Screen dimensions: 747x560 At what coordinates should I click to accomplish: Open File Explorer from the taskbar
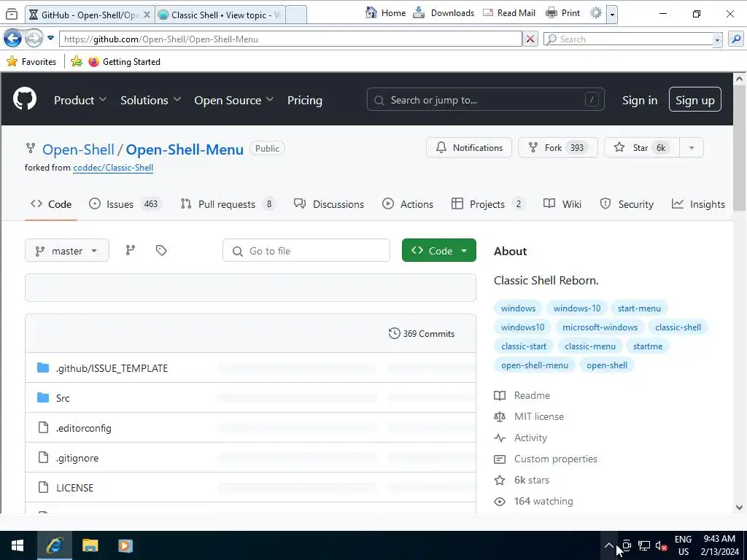point(90,545)
